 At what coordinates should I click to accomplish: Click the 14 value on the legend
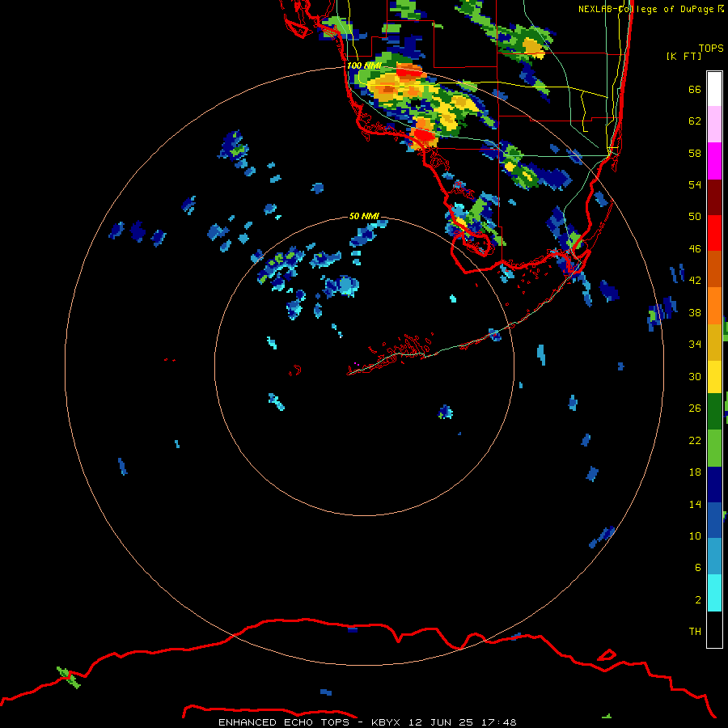point(695,504)
